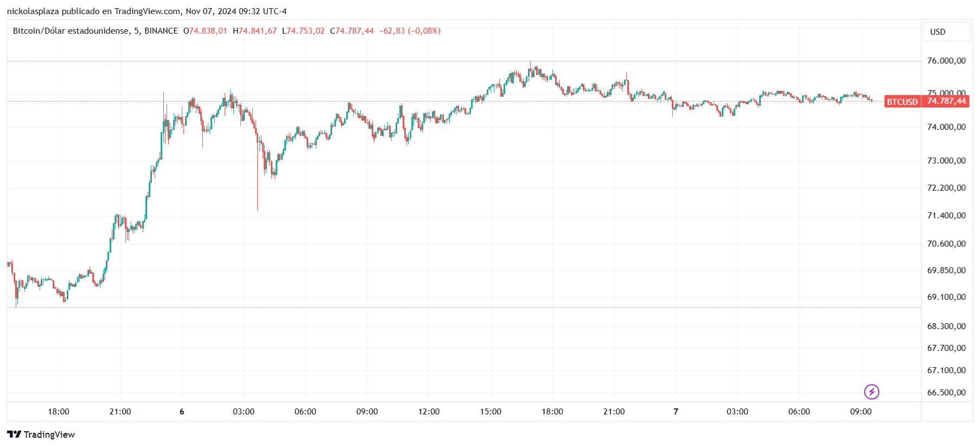Screen dimensions: 980x447
Task: Click the open price value O74.838,01
Action: pyautogui.click(x=205, y=31)
